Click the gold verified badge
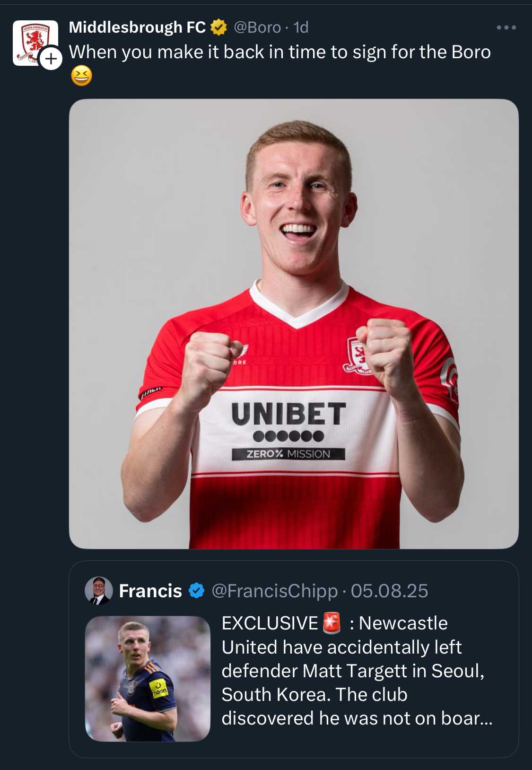Image resolution: width=532 pixels, height=770 pixels. [x=218, y=27]
